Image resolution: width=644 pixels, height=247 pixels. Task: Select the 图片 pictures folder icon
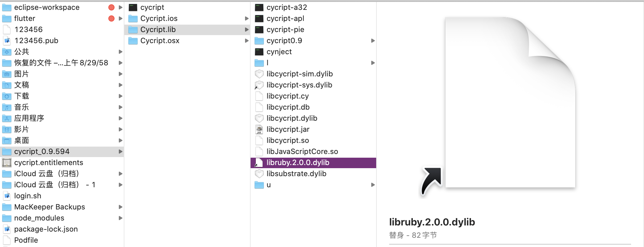(7, 74)
